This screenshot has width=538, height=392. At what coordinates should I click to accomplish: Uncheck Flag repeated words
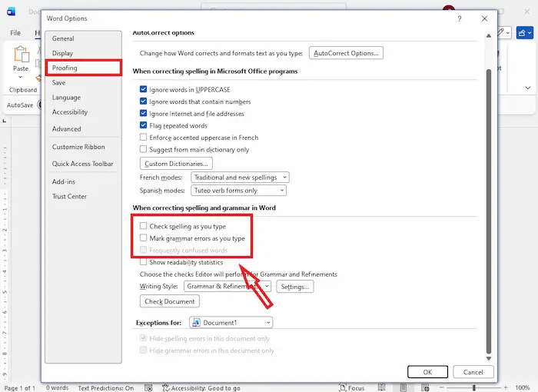pos(144,125)
